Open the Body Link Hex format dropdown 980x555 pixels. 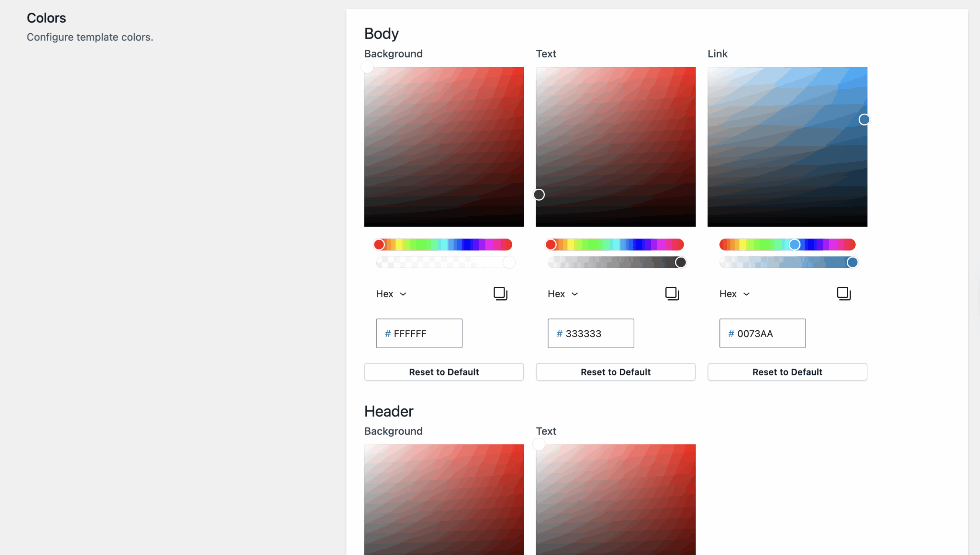tap(735, 294)
